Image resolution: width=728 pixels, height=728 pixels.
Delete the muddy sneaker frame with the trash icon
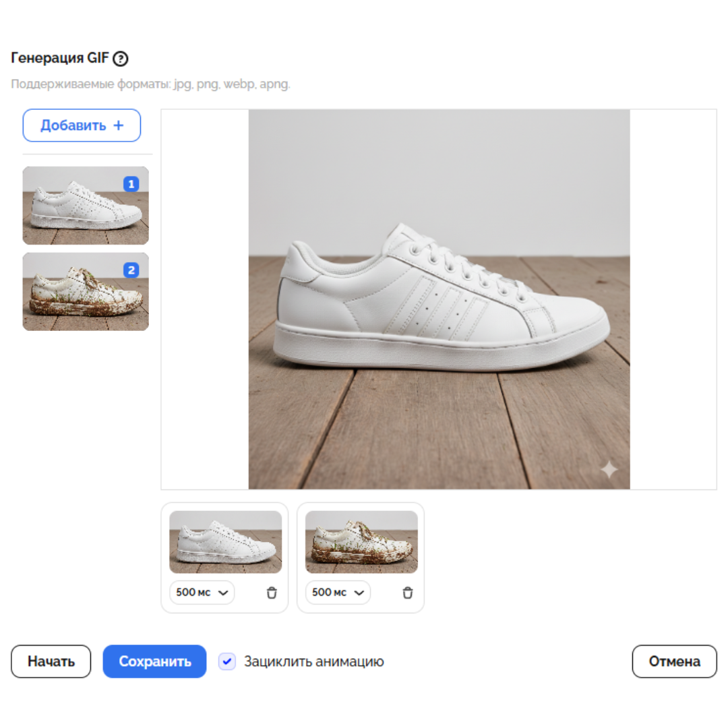point(408,593)
